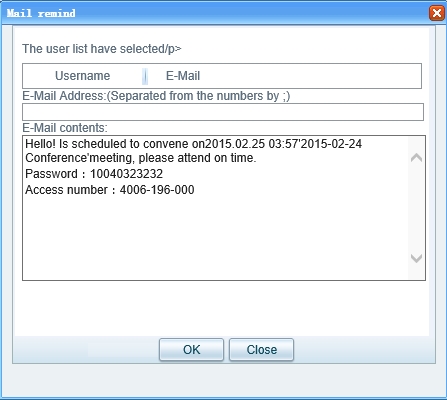This screenshot has height=400, width=447.
Task: Focus the E-Mail Address input field
Action: click(223, 112)
